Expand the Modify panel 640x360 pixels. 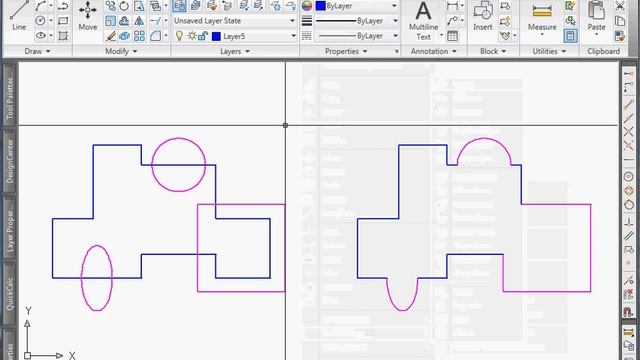pos(121,51)
